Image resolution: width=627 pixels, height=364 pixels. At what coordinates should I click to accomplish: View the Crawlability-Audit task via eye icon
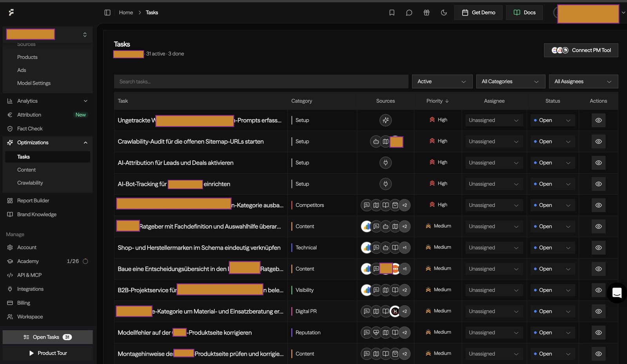pyautogui.click(x=598, y=141)
